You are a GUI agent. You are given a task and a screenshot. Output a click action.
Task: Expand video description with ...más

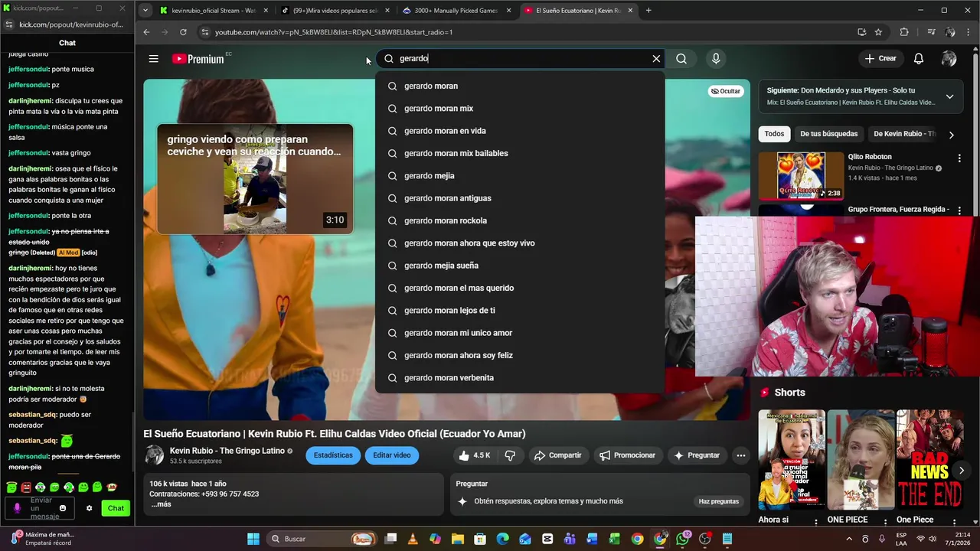tap(161, 504)
